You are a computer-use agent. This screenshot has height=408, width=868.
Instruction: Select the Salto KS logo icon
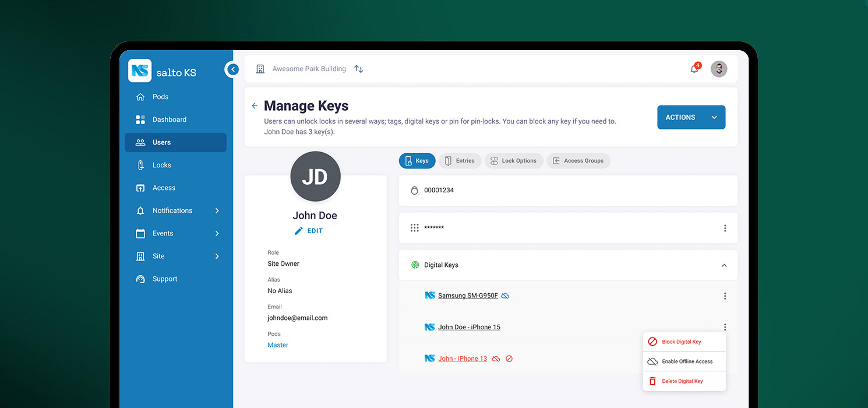tap(139, 71)
